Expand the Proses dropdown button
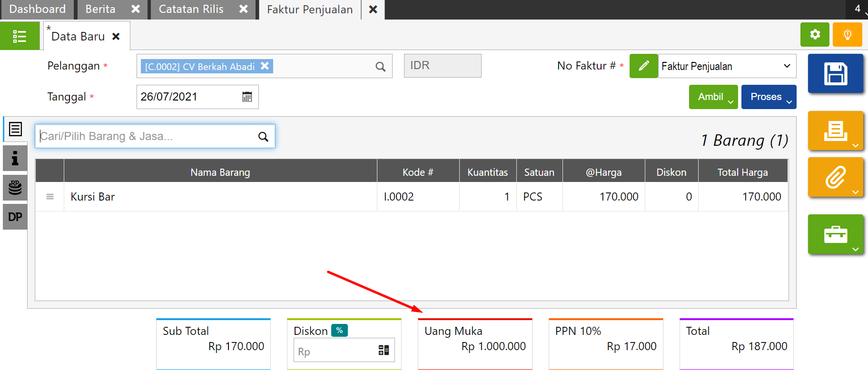868x373 pixels. pos(769,97)
